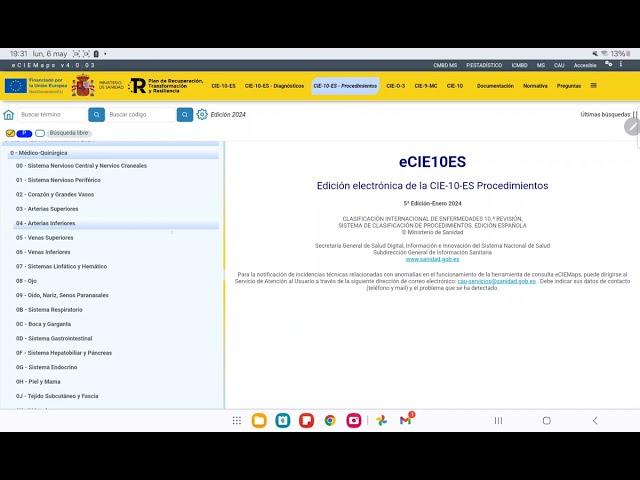
Task: Open the hamburger menu in yellow bar
Action: coord(593,86)
